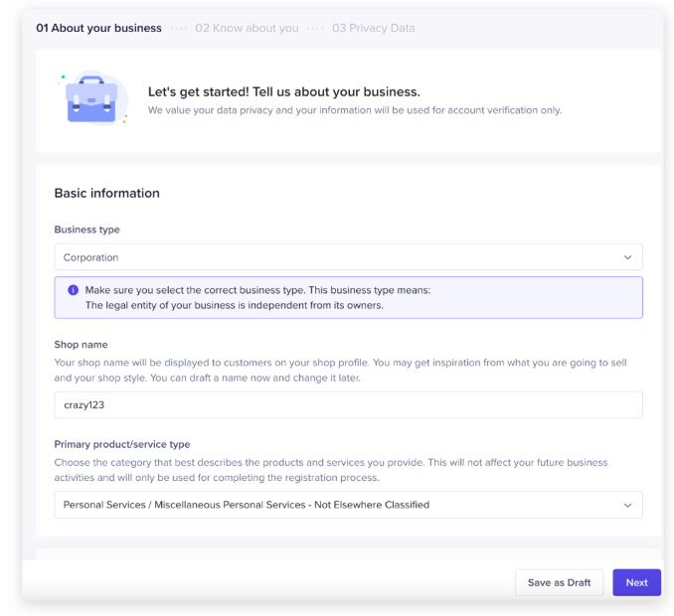
Task: Focus the Shop name field containing crazy123
Action: (348, 405)
